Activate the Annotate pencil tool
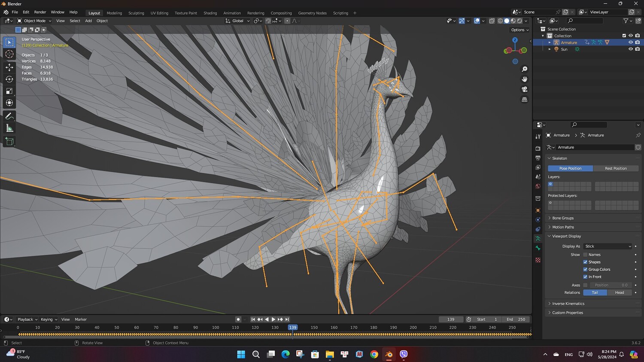The image size is (644, 362). (x=9, y=116)
